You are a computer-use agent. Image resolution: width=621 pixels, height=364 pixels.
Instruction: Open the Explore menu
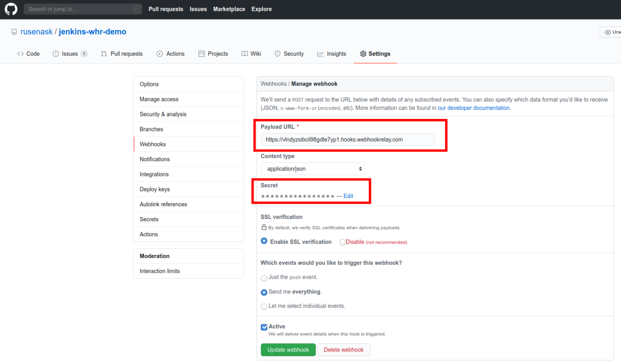click(261, 9)
